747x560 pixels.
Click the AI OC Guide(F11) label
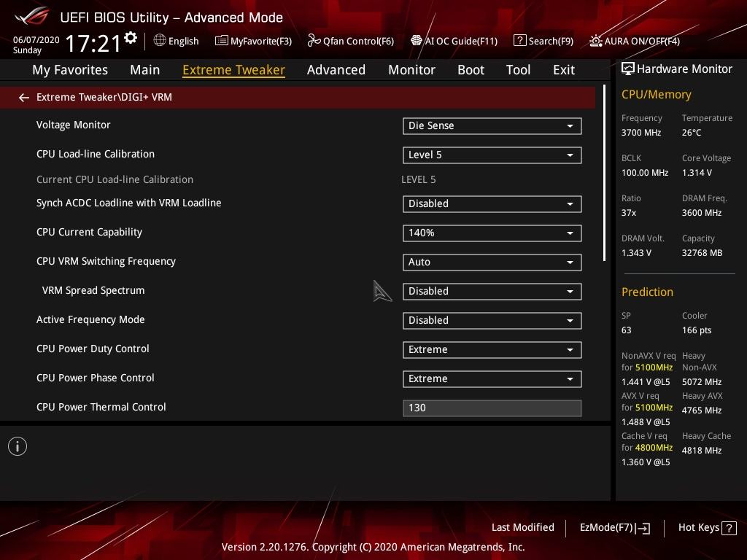(x=461, y=41)
